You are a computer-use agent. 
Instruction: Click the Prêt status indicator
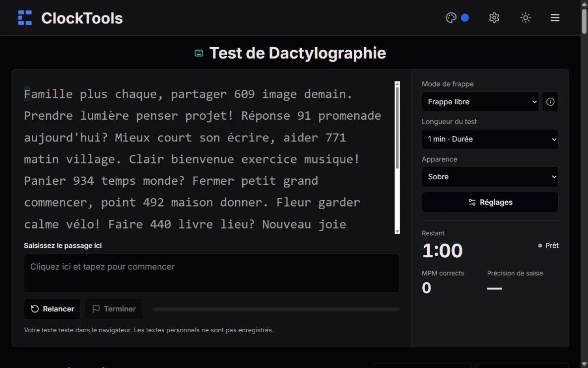[x=548, y=246]
